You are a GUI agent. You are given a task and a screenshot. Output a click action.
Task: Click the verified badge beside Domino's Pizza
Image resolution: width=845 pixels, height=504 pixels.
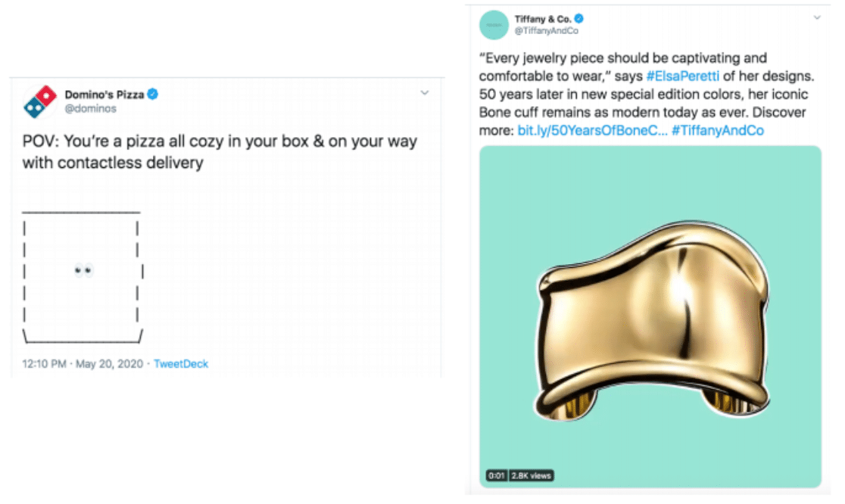tap(152, 95)
